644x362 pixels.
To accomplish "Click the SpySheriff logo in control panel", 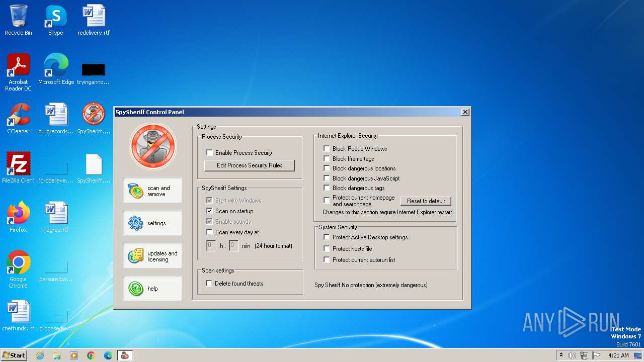I will 153,147.
